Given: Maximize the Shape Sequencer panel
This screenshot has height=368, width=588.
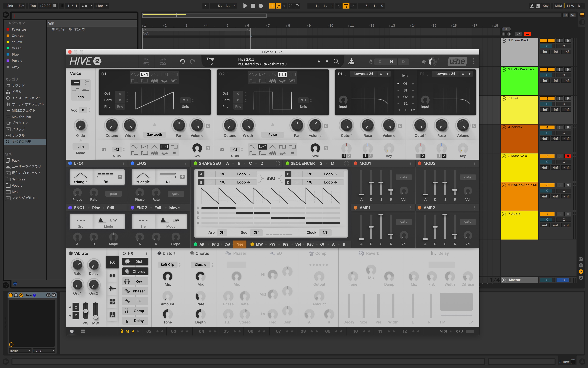Looking at the screenshot, I should 277,164.
